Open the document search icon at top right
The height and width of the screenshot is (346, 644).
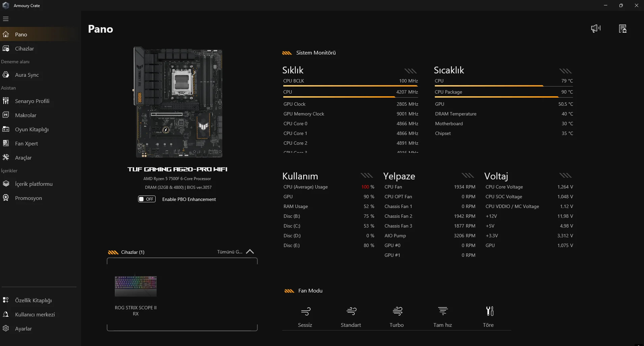[623, 29]
